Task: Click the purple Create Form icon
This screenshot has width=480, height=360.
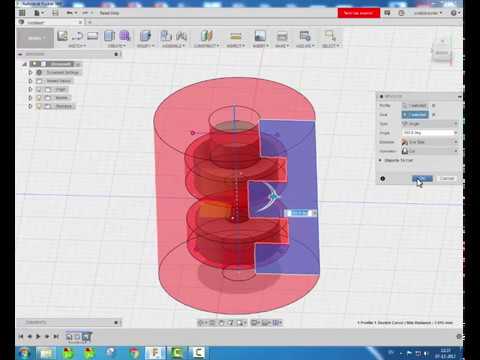Action: (125, 36)
